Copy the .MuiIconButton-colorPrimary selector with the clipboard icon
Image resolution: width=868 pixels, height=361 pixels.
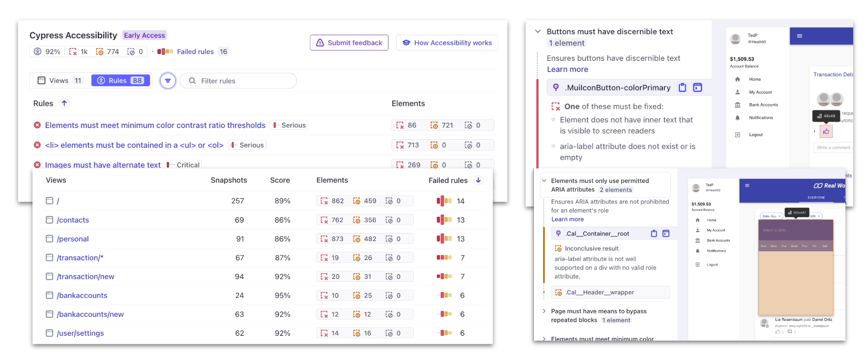click(x=682, y=87)
